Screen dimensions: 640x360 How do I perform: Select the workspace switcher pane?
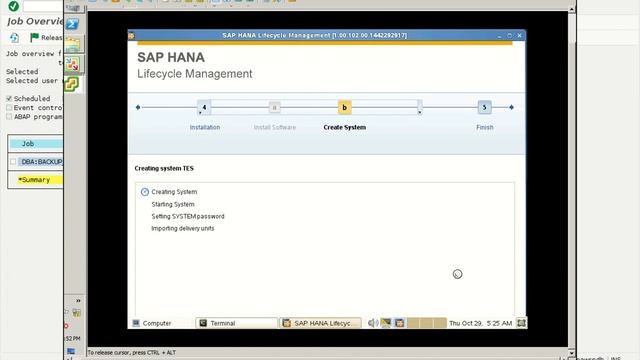pyautogui.click(x=427, y=323)
